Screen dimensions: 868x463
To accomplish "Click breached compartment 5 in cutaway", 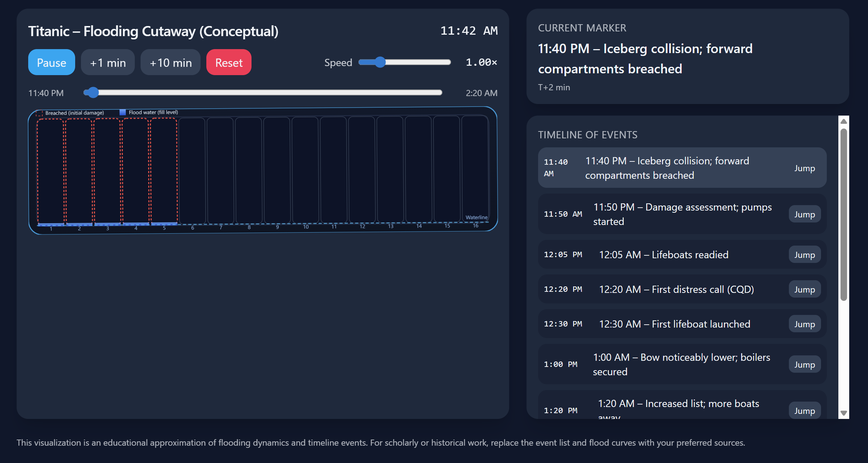I will point(164,170).
